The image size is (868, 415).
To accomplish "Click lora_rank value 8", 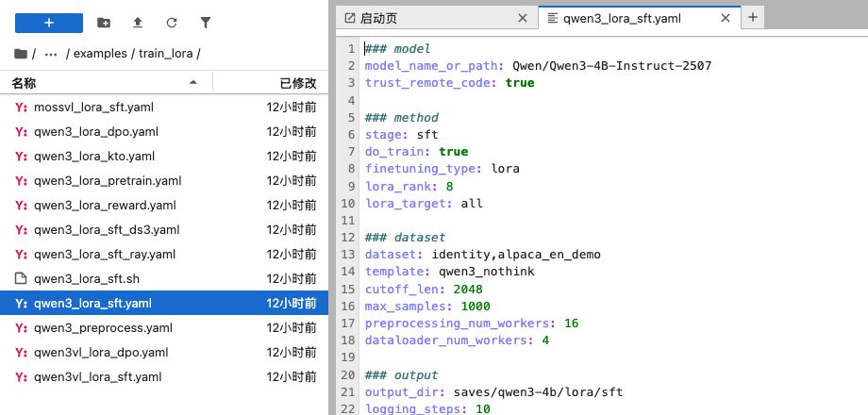I will (449, 186).
